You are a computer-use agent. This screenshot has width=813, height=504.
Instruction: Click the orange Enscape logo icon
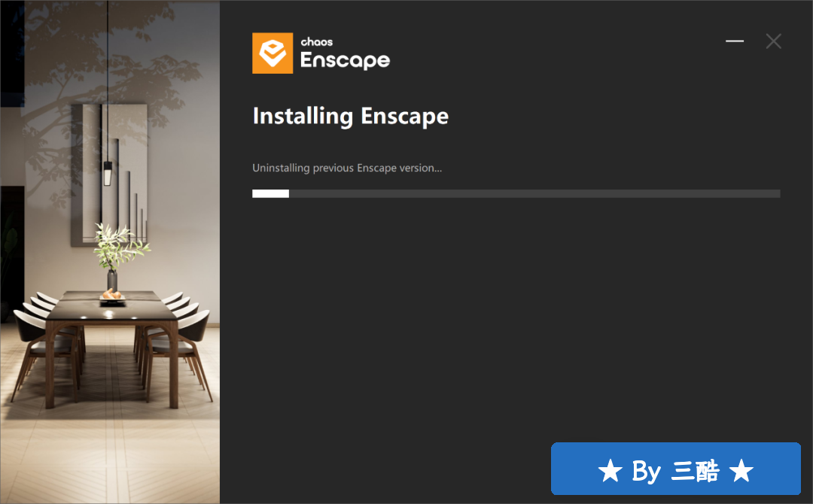coord(273,53)
